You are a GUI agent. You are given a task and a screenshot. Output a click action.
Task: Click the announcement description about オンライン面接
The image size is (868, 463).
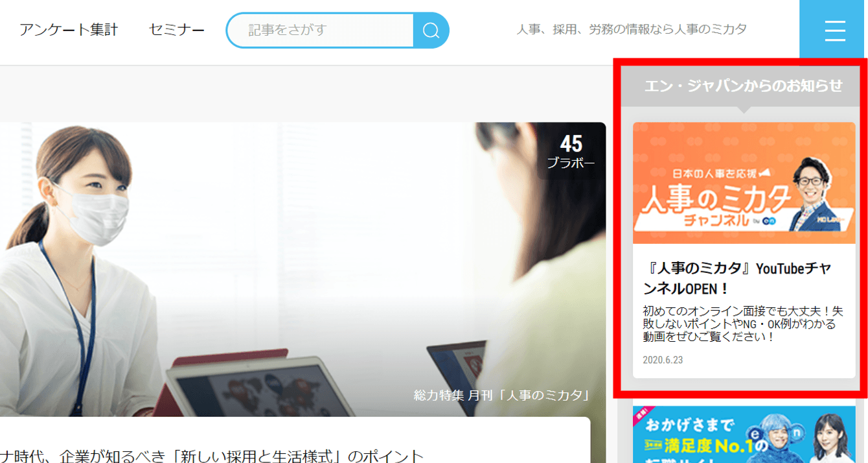[739, 324]
